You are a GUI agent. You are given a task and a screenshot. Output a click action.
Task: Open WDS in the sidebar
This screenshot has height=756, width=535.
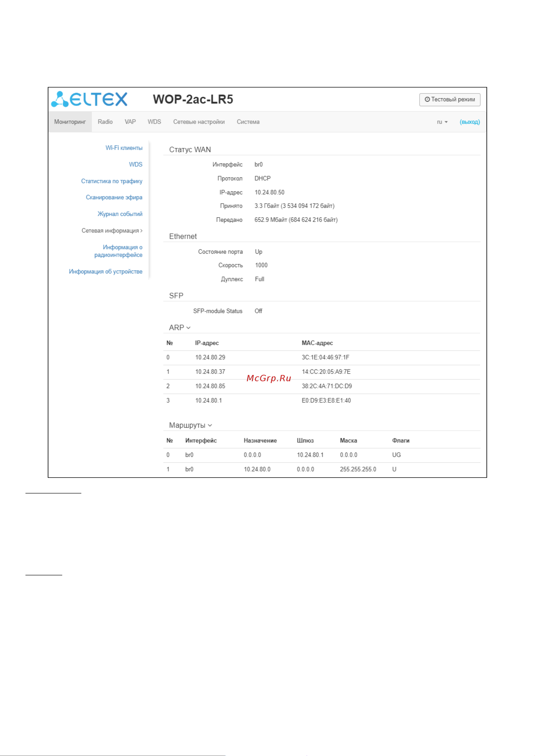click(x=136, y=164)
